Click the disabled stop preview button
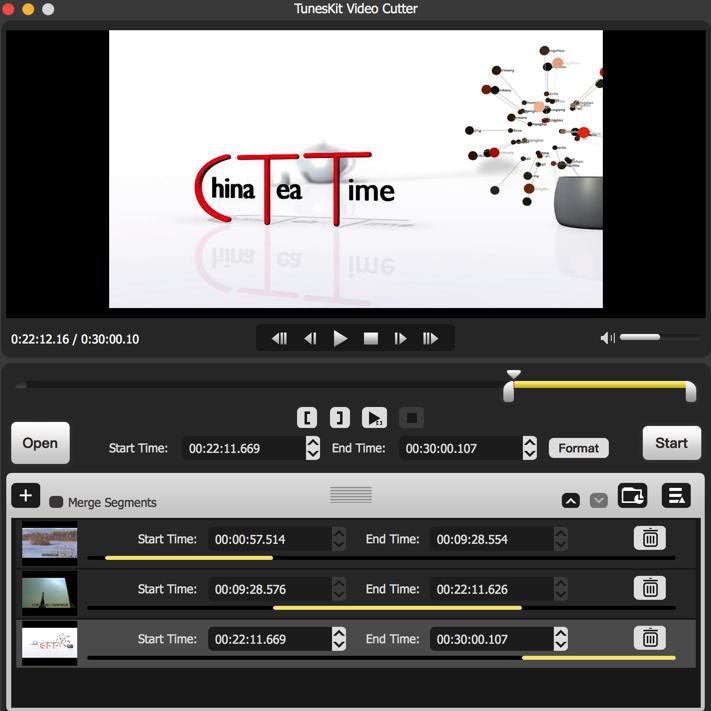The image size is (711, 711). tap(411, 418)
